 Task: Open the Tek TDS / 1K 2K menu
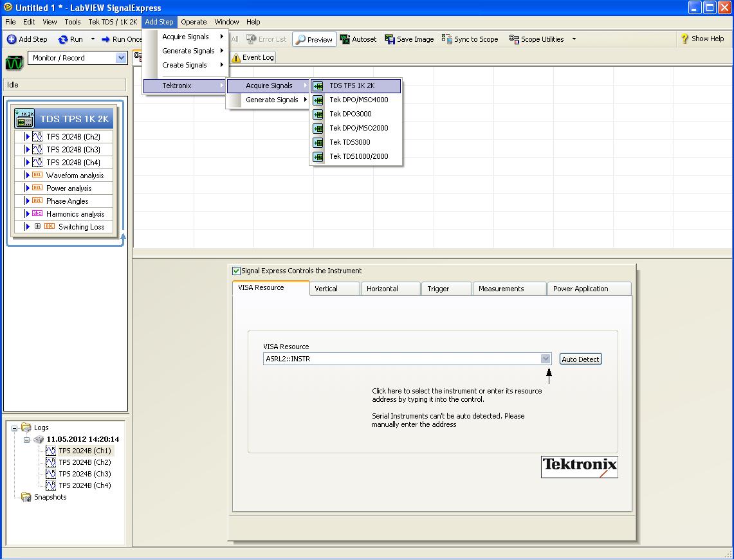point(113,22)
